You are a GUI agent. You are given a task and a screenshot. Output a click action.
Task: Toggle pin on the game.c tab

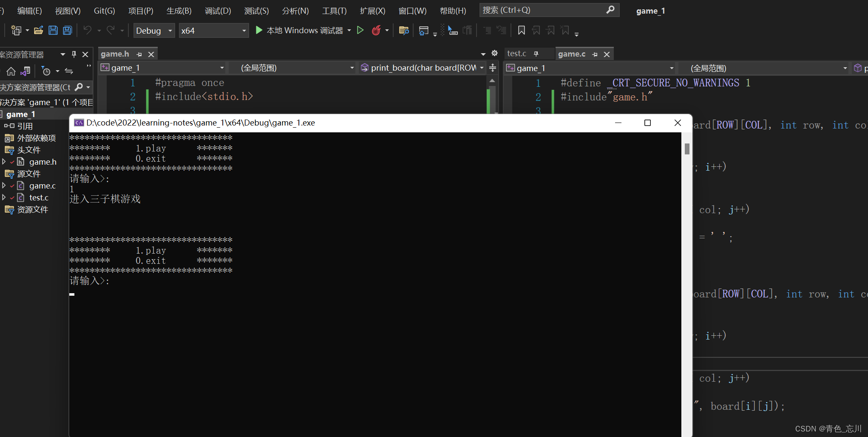tap(595, 54)
